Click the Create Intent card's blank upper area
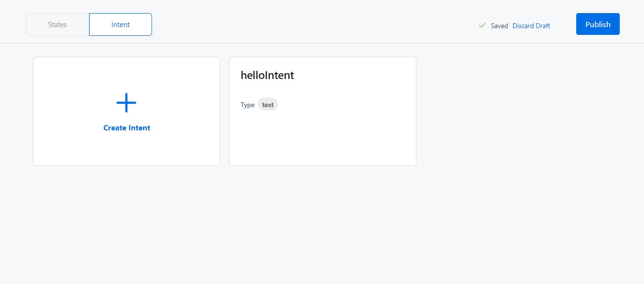This screenshot has width=644, height=284. pos(127,74)
